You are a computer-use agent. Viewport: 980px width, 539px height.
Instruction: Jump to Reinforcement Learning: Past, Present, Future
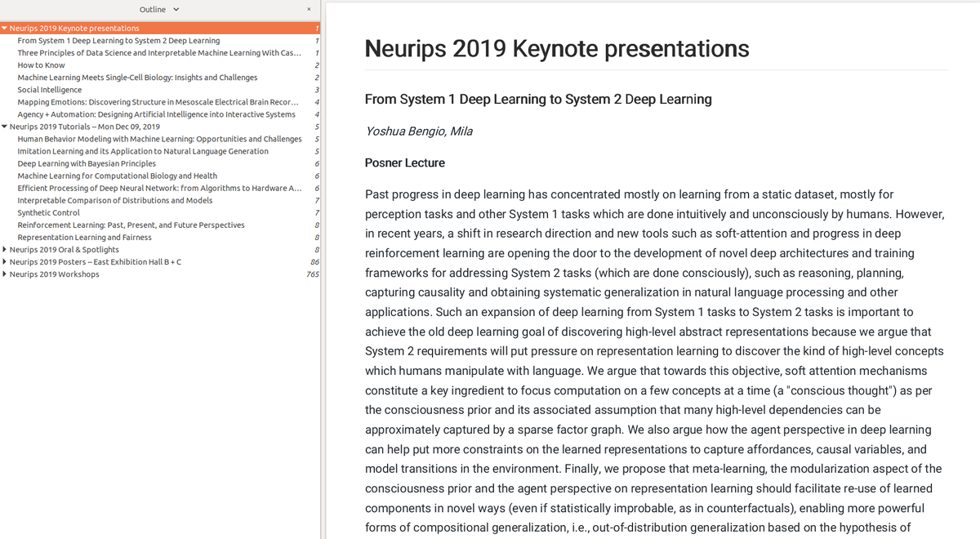(x=131, y=225)
